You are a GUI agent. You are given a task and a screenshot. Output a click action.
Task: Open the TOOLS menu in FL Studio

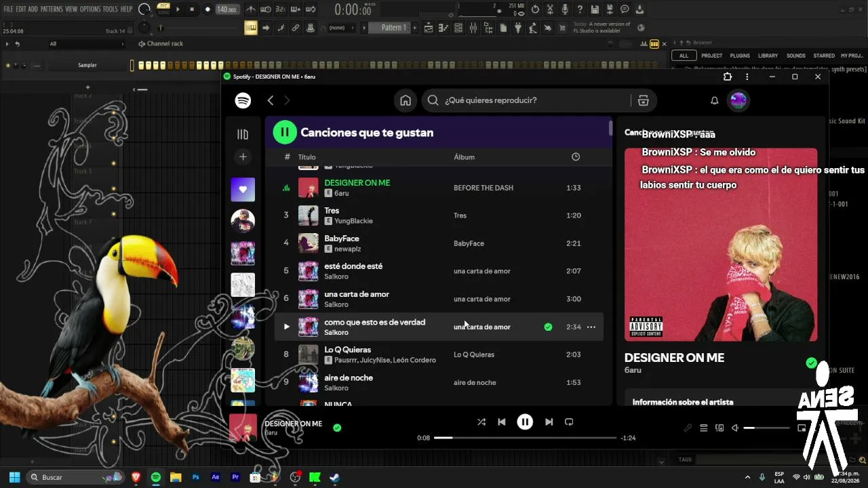(111, 9)
